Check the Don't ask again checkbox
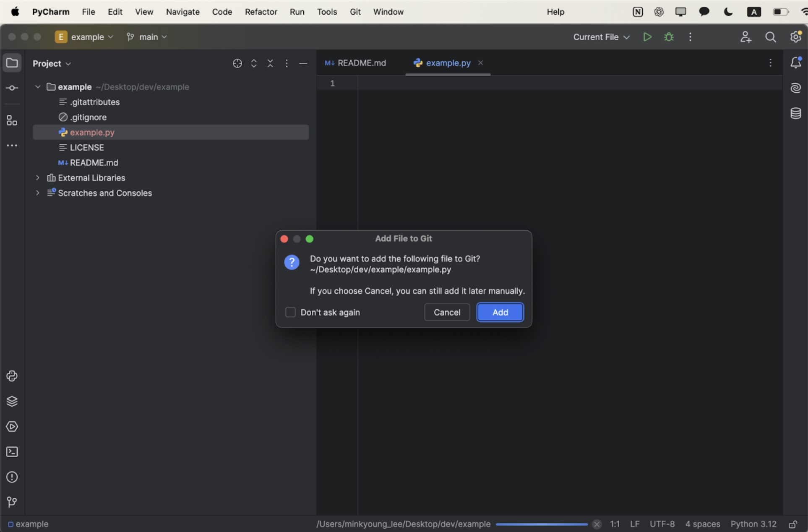 tap(290, 312)
